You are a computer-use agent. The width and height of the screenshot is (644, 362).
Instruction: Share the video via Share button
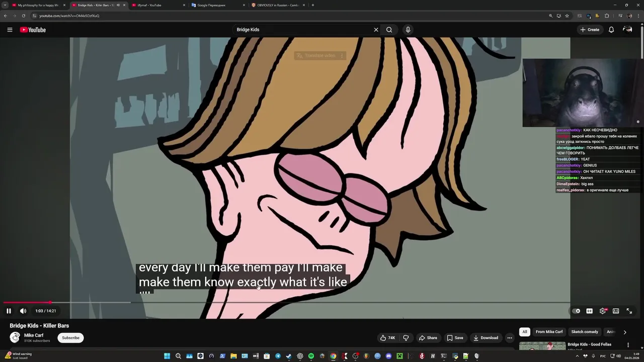point(428,338)
